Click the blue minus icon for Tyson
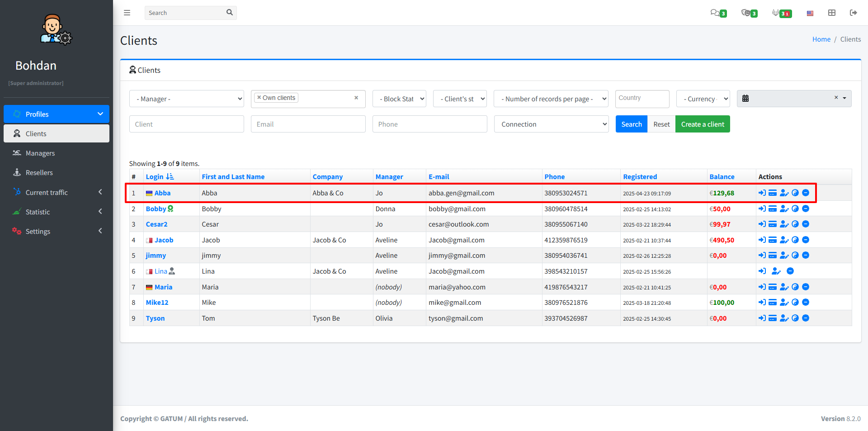The image size is (868, 431). click(x=806, y=318)
